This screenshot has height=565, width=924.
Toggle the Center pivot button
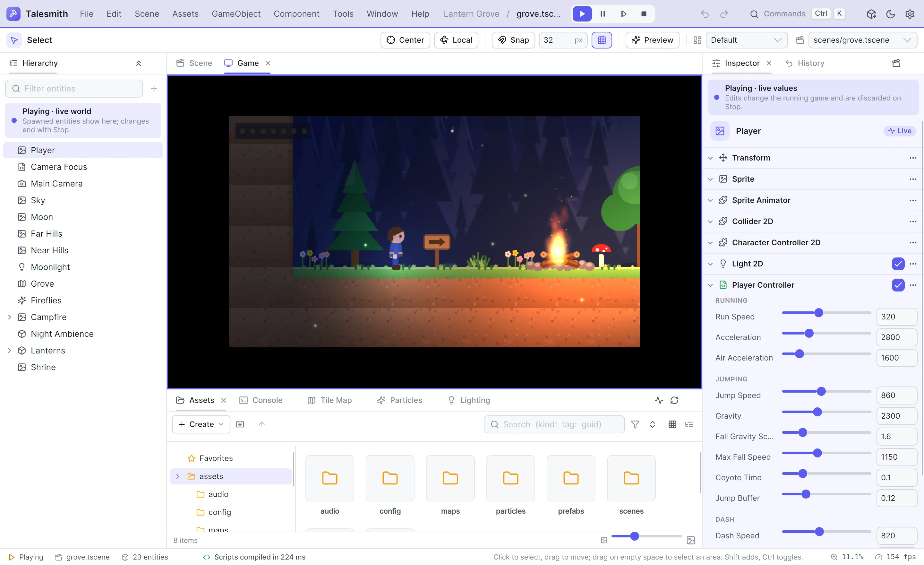(x=405, y=40)
